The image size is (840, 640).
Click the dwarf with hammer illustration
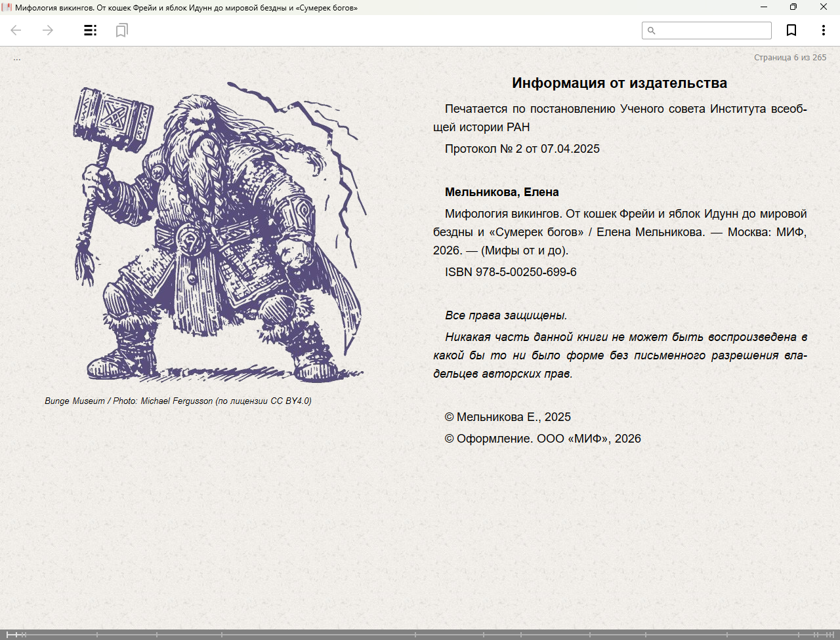220,233
